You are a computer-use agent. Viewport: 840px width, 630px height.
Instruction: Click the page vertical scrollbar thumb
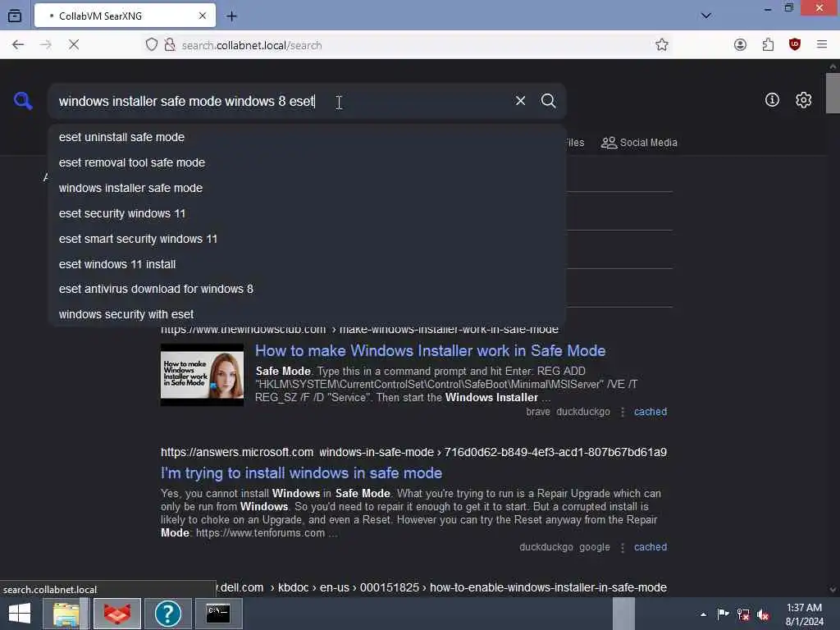pos(833,94)
